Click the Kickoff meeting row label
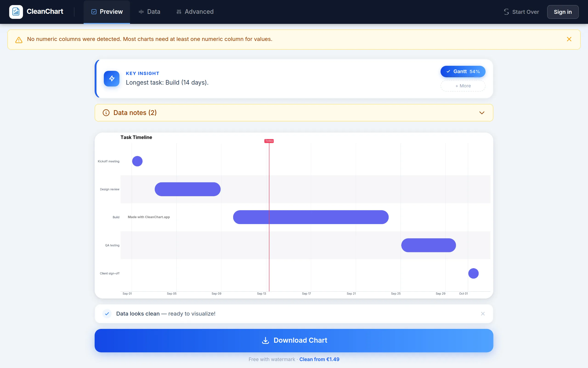 (x=108, y=161)
